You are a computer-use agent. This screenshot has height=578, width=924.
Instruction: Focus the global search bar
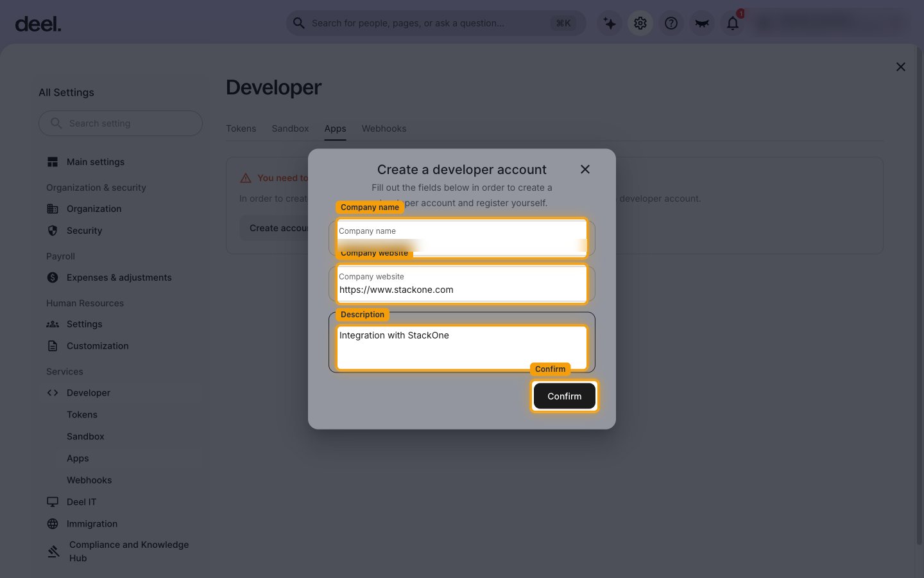click(x=436, y=23)
